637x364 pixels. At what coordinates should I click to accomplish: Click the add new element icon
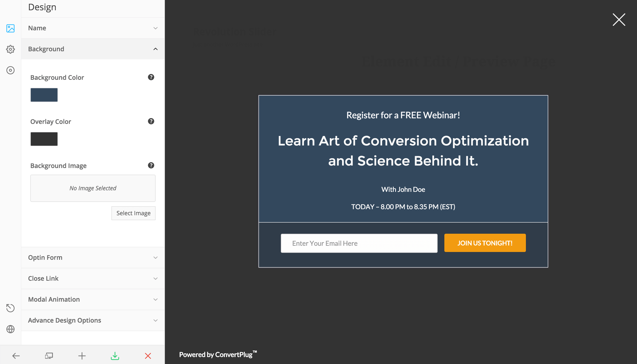point(81,356)
